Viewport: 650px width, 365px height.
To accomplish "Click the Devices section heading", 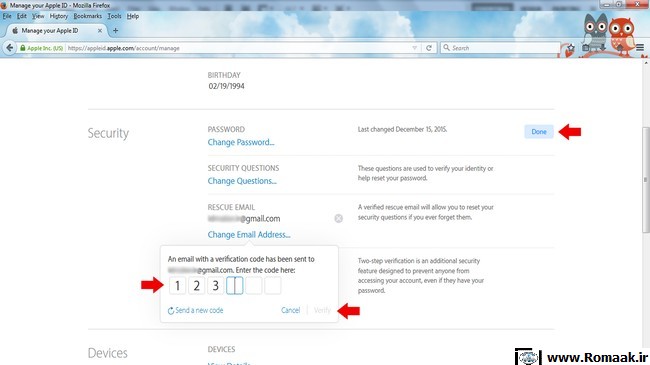I will click(107, 353).
